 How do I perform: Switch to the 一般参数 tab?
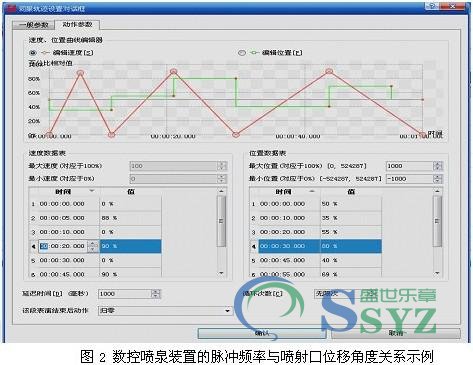pyautogui.click(x=33, y=25)
